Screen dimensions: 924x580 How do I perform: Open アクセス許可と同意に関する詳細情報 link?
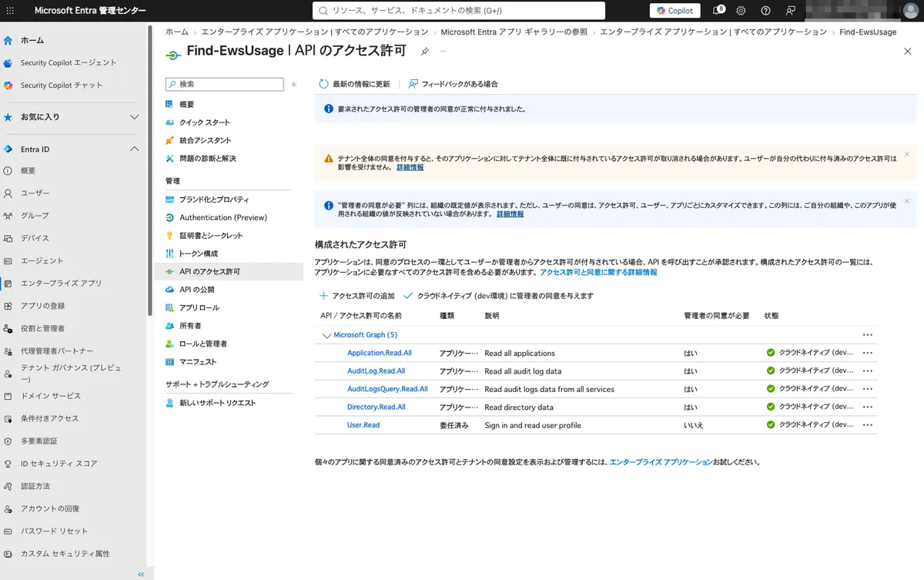pos(598,273)
